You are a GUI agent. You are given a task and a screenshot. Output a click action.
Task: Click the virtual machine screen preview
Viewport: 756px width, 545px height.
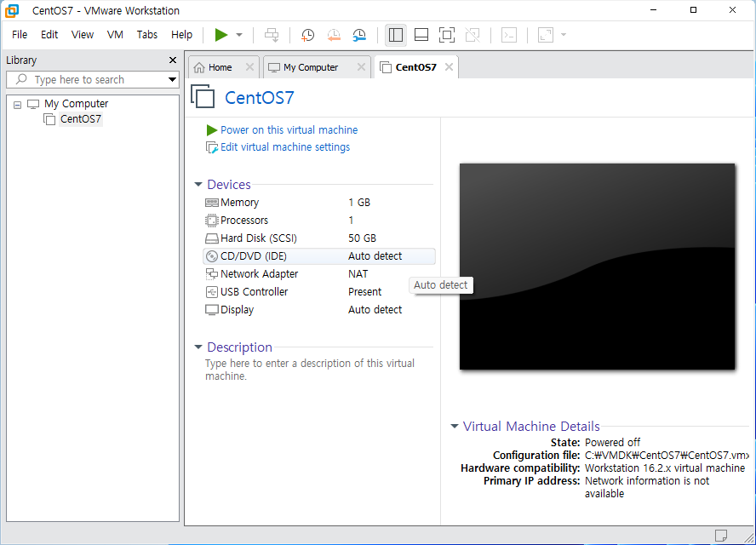tap(597, 267)
